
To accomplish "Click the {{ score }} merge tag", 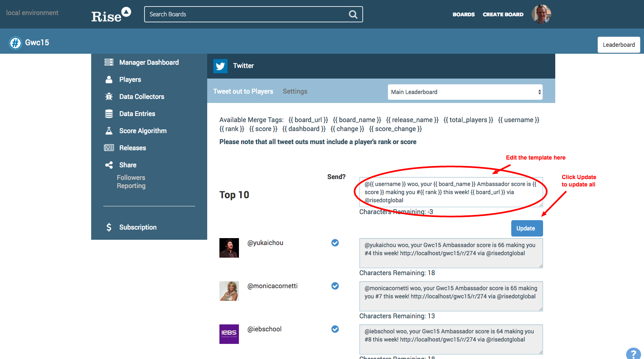I will click(263, 129).
